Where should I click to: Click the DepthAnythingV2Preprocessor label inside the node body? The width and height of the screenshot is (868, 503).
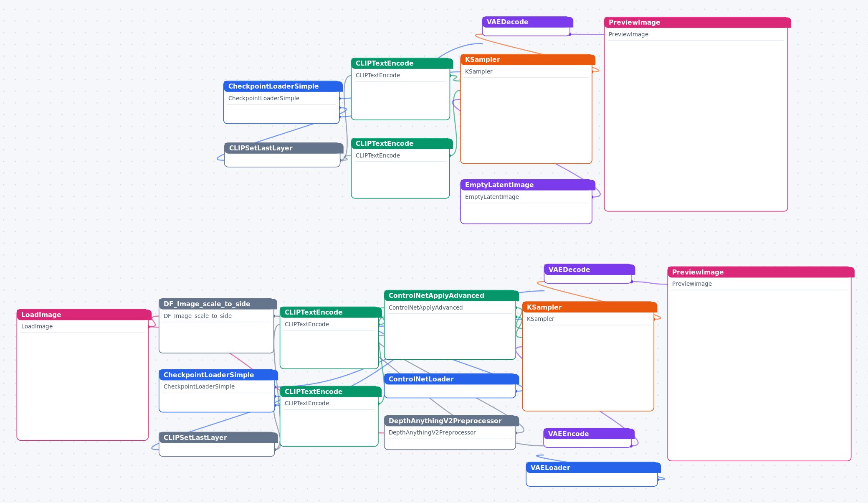coord(432,432)
